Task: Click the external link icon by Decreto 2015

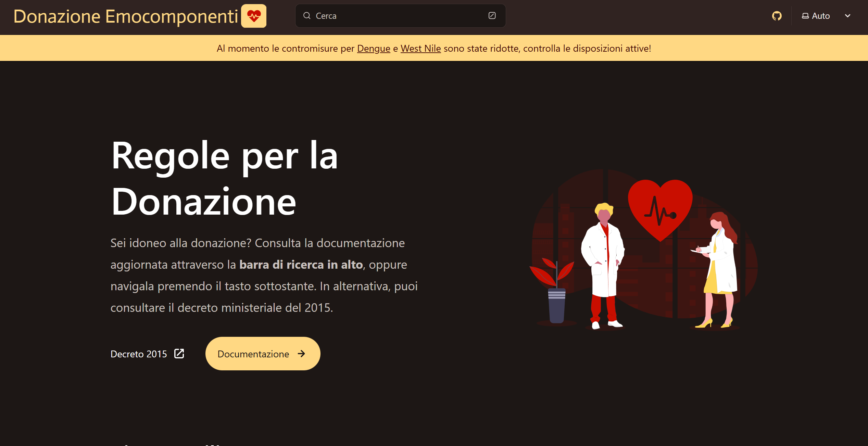Action: 179,354
